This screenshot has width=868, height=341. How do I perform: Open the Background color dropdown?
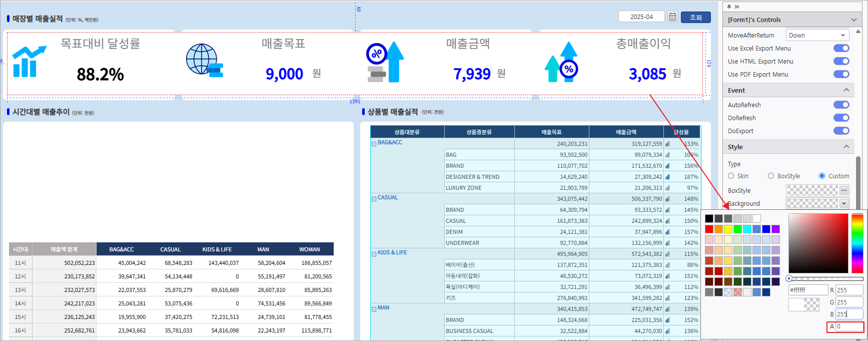(844, 203)
